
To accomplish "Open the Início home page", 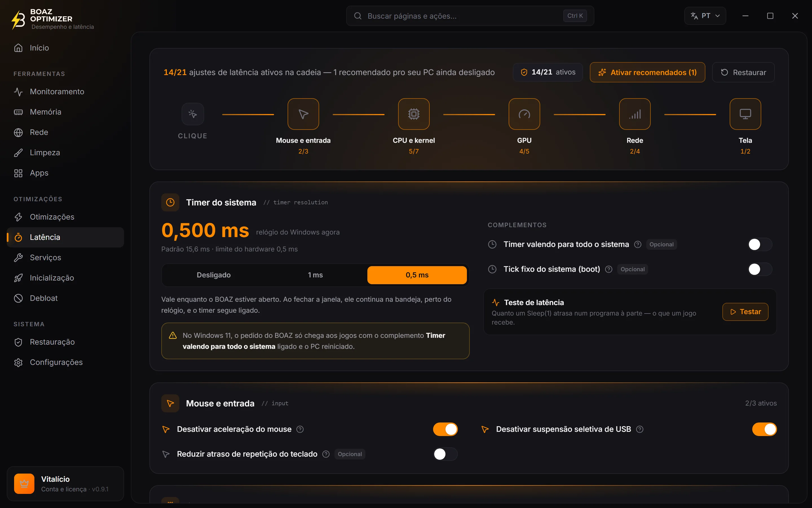I will [65, 48].
